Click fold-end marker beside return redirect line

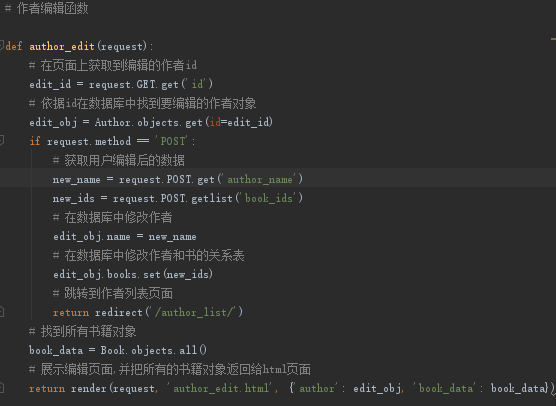tap(1, 312)
